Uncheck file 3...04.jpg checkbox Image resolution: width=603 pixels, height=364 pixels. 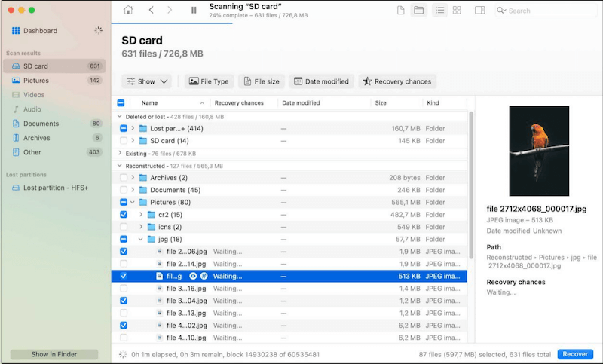point(124,301)
